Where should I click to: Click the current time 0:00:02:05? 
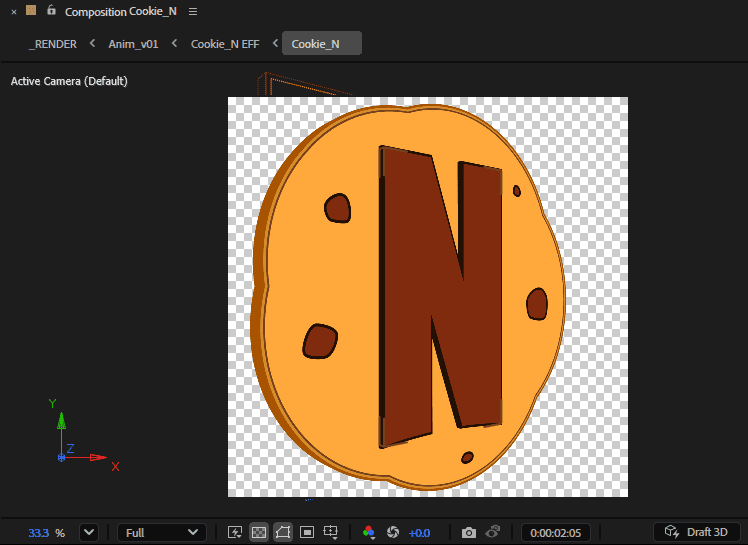pos(557,532)
